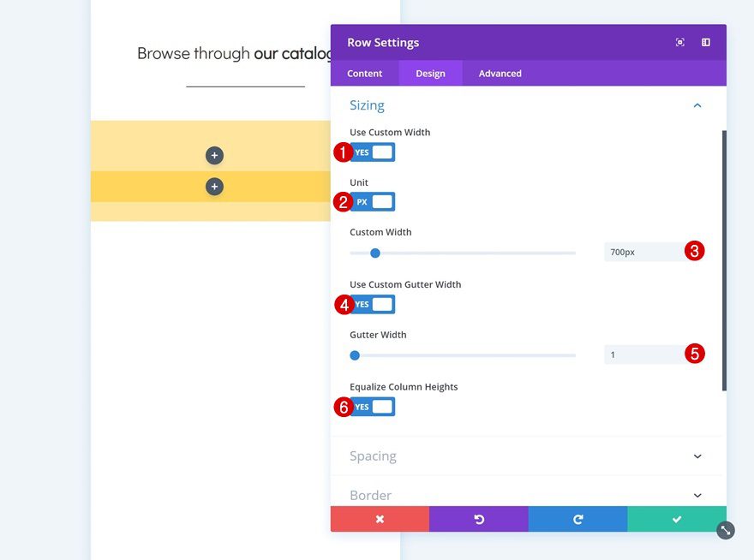Expand the Border section
The image size is (754, 560).
(697, 495)
